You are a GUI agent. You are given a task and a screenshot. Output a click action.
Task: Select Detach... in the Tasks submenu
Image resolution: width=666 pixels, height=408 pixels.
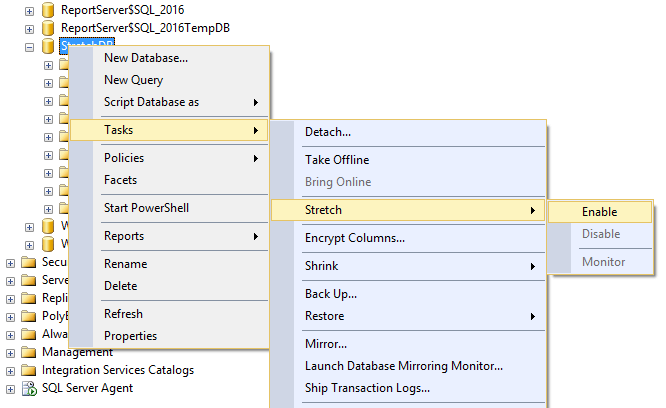click(x=408, y=132)
